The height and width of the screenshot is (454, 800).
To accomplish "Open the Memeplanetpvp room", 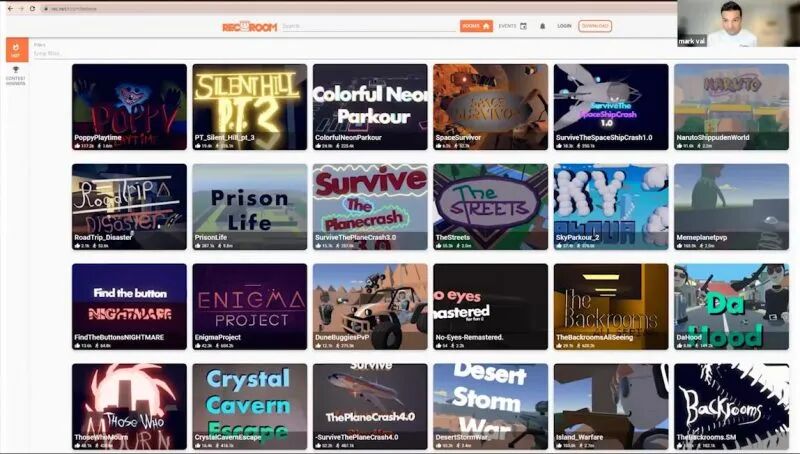I will coord(731,207).
